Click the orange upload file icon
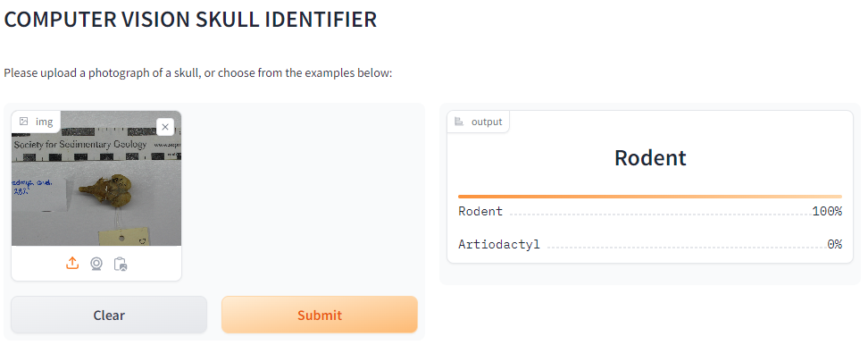Viewport: 868px width, 345px height. 72,264
